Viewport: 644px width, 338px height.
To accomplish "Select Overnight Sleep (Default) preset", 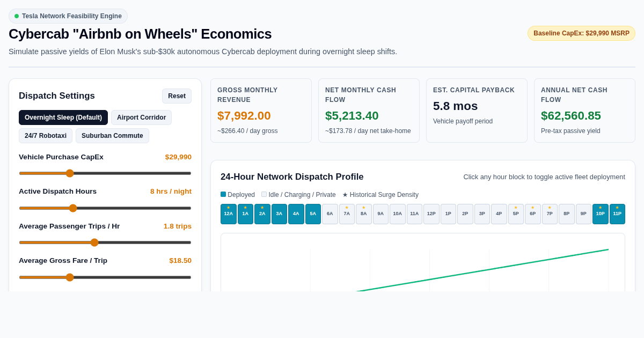I will point(63,117).
